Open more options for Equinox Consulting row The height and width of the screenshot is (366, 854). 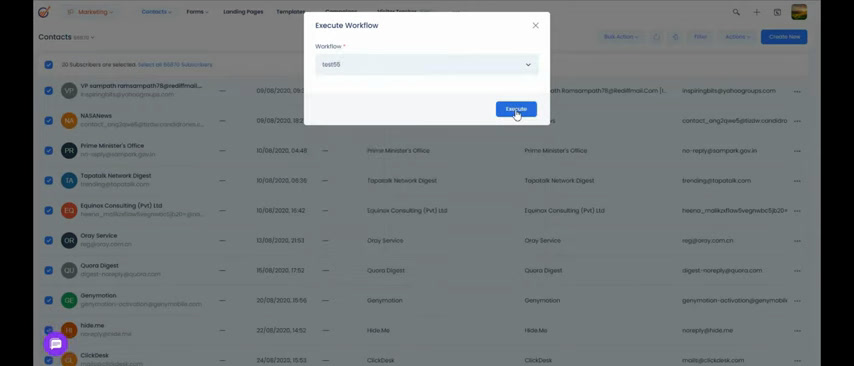[797, 211]
